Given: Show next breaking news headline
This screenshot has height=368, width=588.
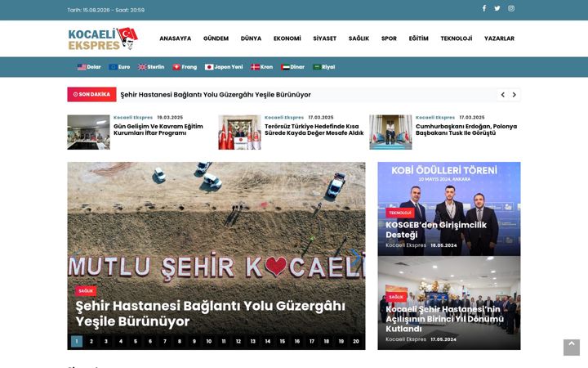Looking at the screenshot, I should click(x=514, y=95).
